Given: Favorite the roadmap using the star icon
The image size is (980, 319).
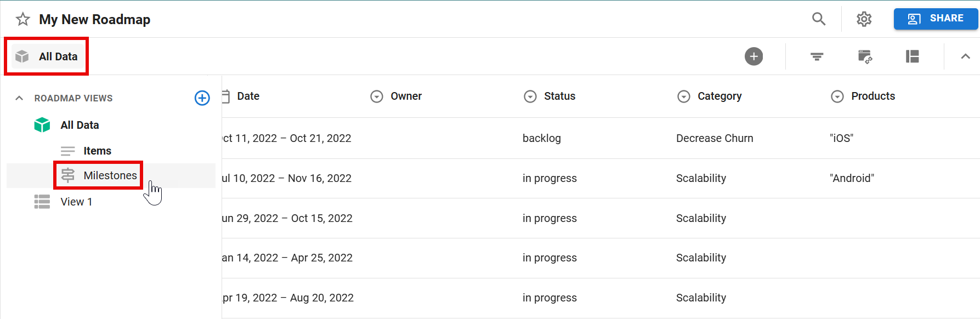Looking at the screenshot, I should pyautogui.click(x=22, y=19).
